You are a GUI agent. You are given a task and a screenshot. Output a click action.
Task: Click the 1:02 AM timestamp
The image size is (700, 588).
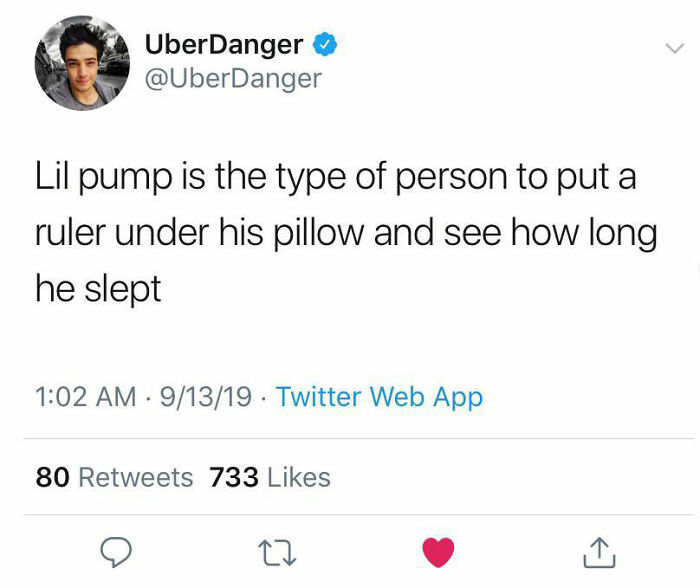click(86, 397)
